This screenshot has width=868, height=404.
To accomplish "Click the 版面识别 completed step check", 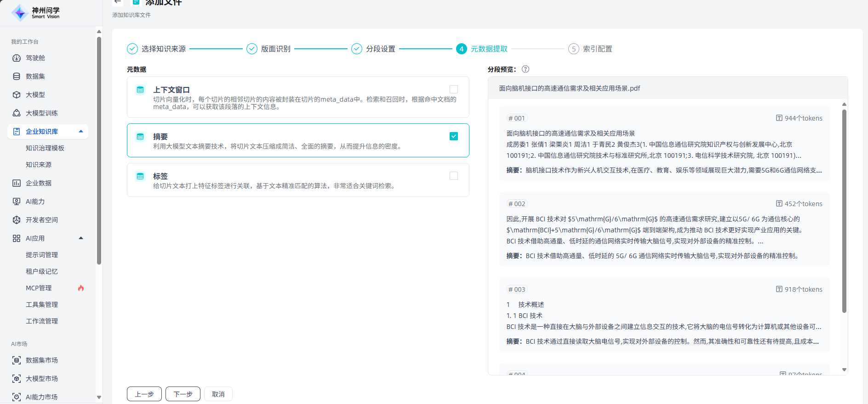I will pyautogui.click(x=252, y=49).
